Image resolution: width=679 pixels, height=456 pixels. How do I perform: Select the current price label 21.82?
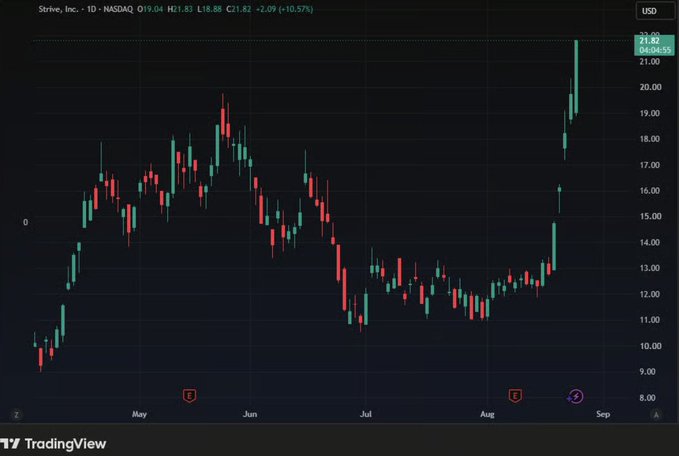click(x=650, y=41)
